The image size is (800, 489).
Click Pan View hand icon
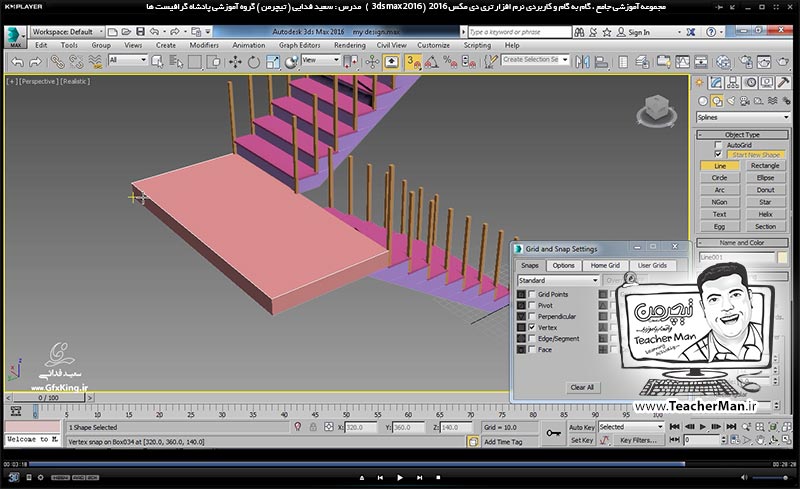760,439
